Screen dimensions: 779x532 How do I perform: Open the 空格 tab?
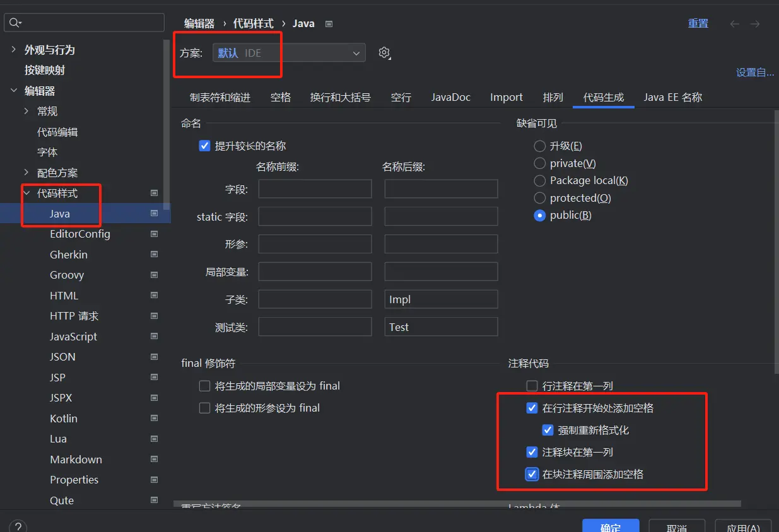tap(281, 97)
